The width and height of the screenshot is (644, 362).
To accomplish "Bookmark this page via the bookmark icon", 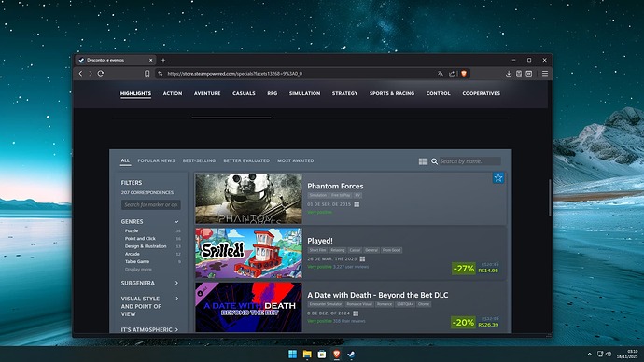I will (147, 74).
